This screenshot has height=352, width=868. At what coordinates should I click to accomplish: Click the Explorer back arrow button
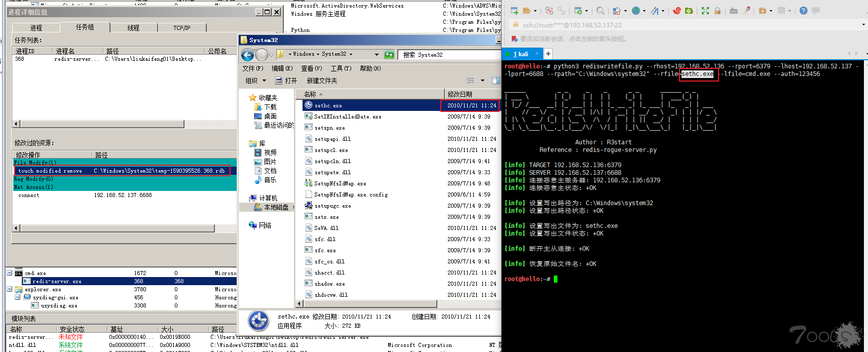tap(247, 55)
